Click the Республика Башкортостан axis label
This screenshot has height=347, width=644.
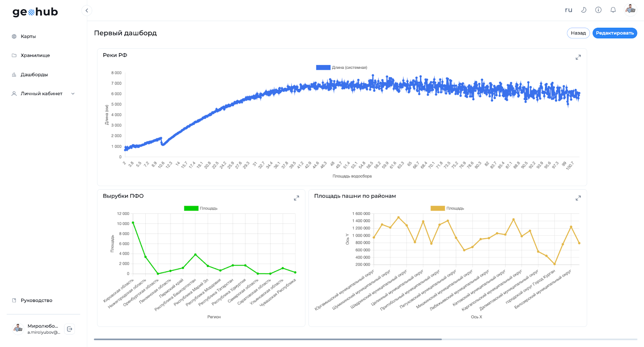(x=175, y=295)
